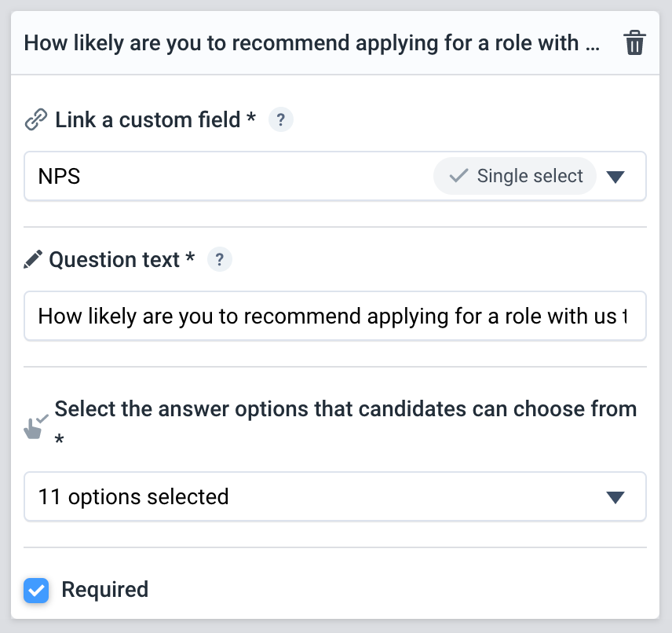Viewport: 672px width, 633px height.
Task: Click the hand-select icon near answer options
Action: [x=35, y=426]
